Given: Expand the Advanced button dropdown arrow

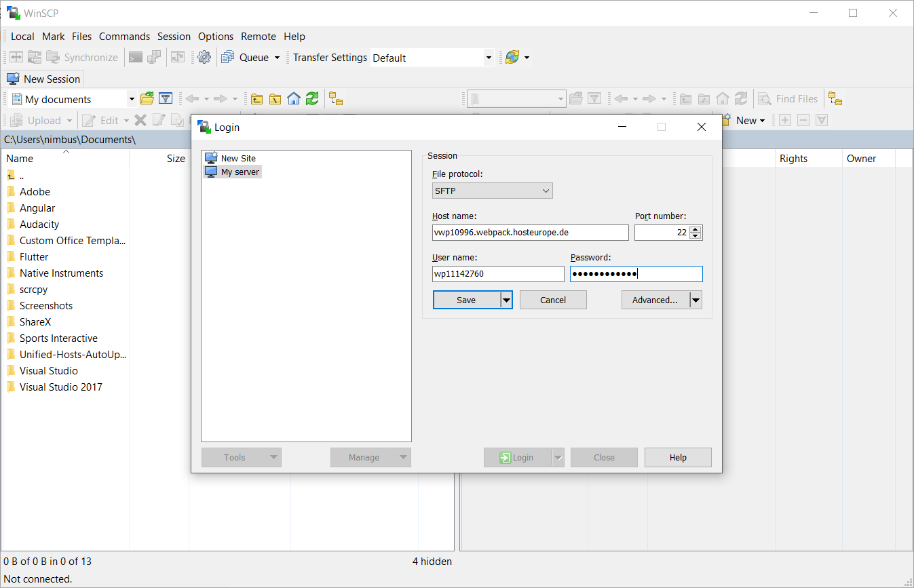Looking at the screenshot, I should click(696, 300).
